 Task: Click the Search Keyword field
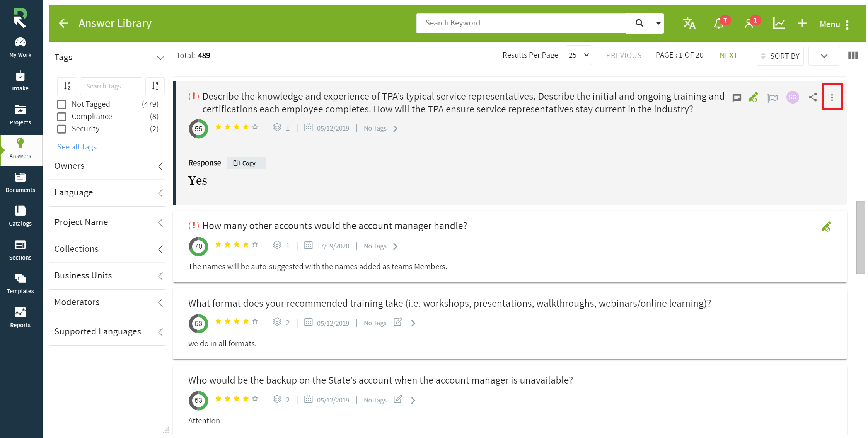(521, 23)
